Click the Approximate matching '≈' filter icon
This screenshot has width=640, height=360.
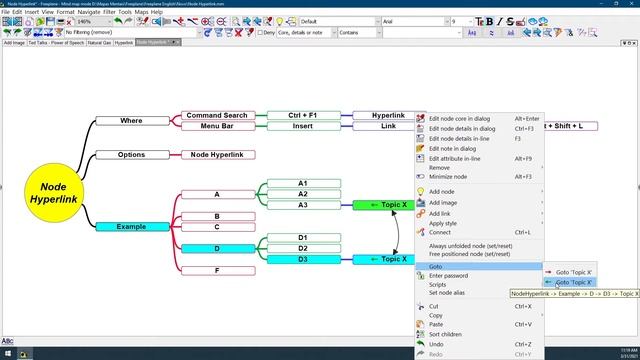pos(491,33)
